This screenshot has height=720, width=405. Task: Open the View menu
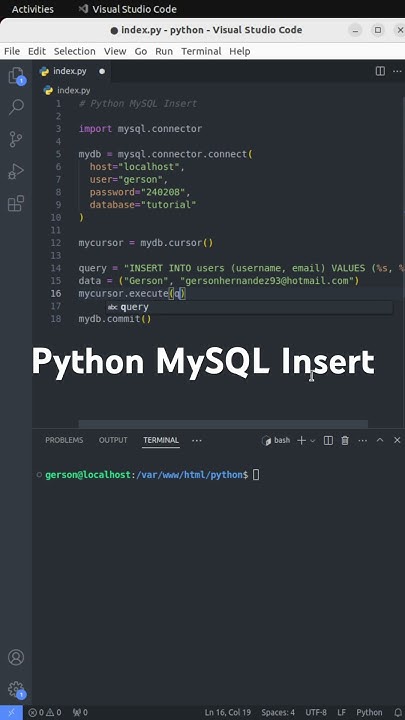115,51
